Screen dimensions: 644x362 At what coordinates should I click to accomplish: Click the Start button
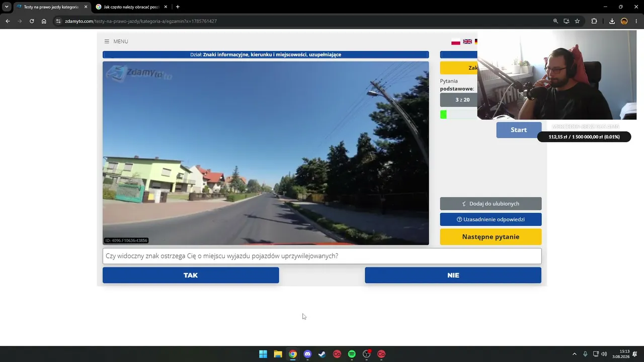click(519, 130)
